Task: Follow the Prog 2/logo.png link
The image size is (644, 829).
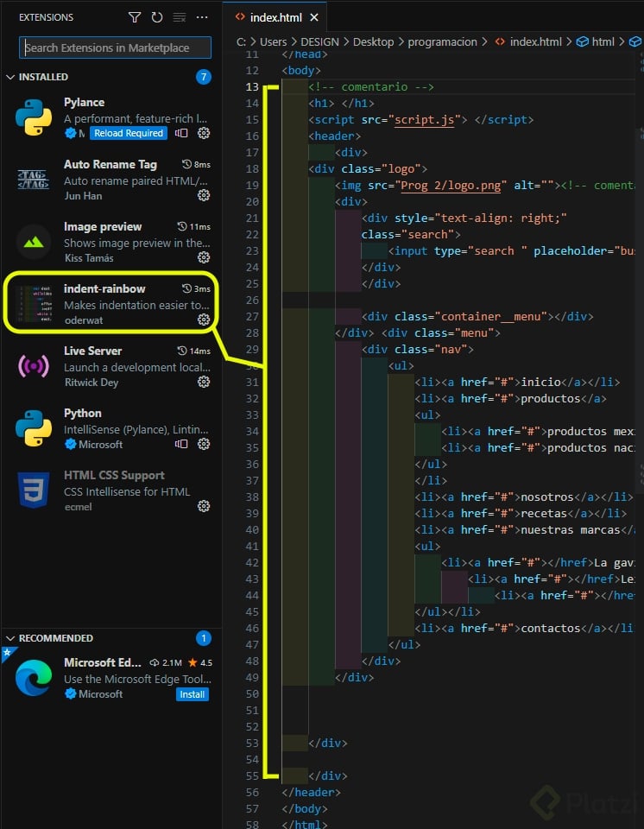Action: pos(451,186)
